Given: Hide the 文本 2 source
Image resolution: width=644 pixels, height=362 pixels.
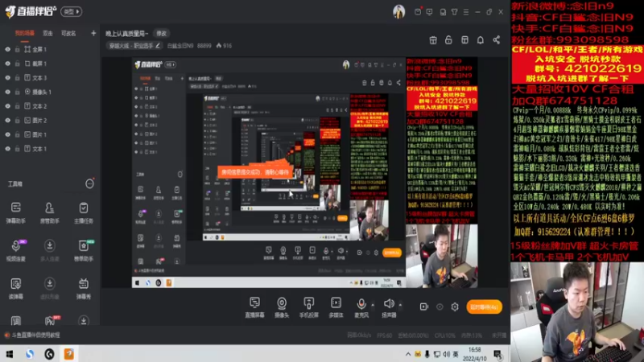Looking at the screenshot, I should 7,106.
